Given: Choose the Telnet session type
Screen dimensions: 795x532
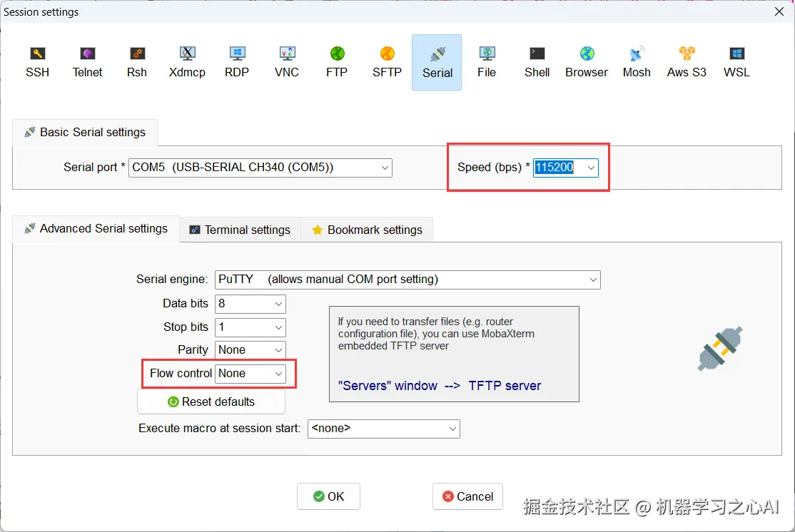Looking at the screenshot, I should click(x=87, y=62).
